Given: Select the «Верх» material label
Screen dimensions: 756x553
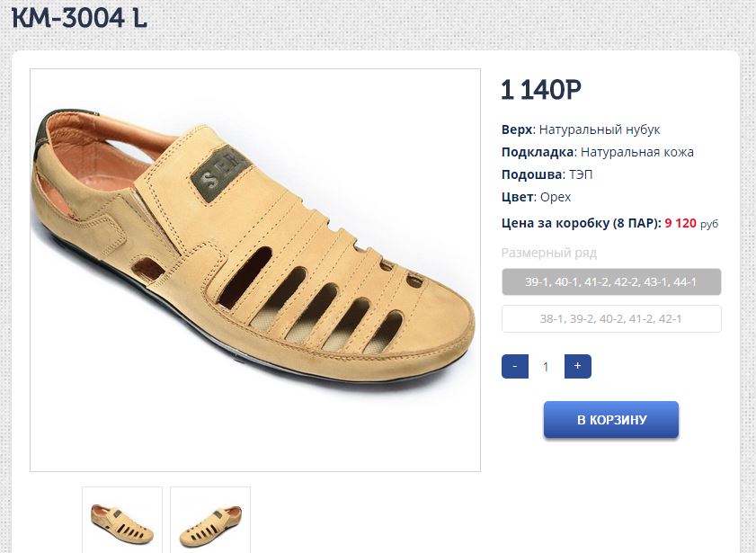Looking at the screenshot, I should coord(518,129).
